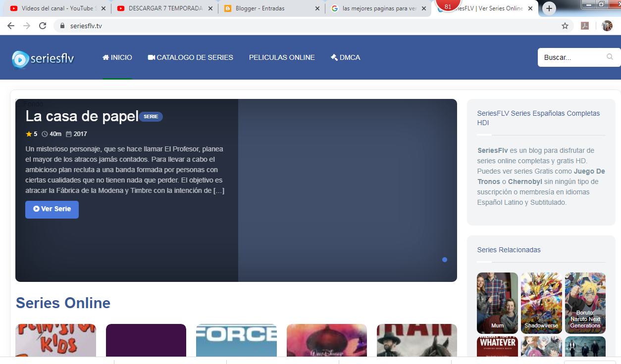This screenshot has height=364, width=621.
Task: Open the PELICULAS ONLINE menu item
Action: tap(282, 57)
